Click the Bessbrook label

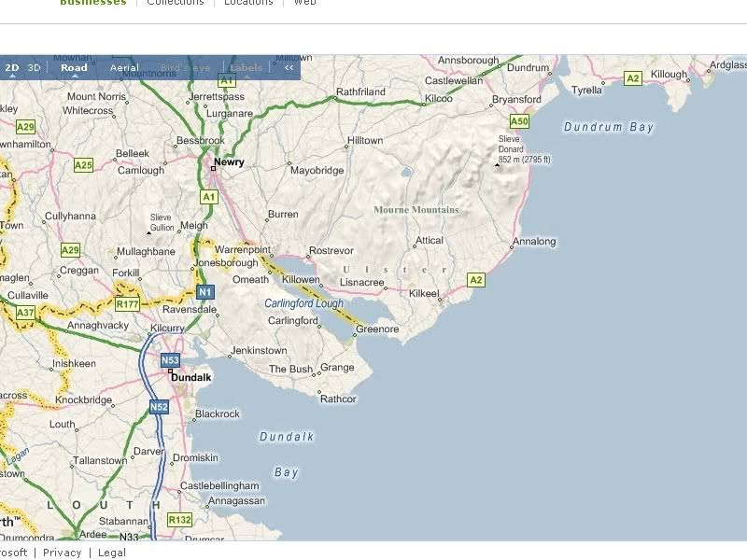[201, 141]
